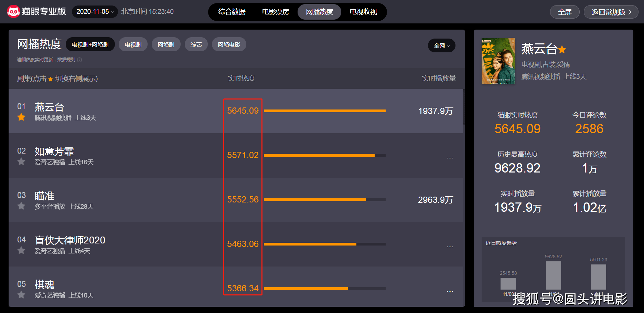The height and width of the screenshot is (313, 644).
Task: Filter by 综艺
Action: pos(196,44)
